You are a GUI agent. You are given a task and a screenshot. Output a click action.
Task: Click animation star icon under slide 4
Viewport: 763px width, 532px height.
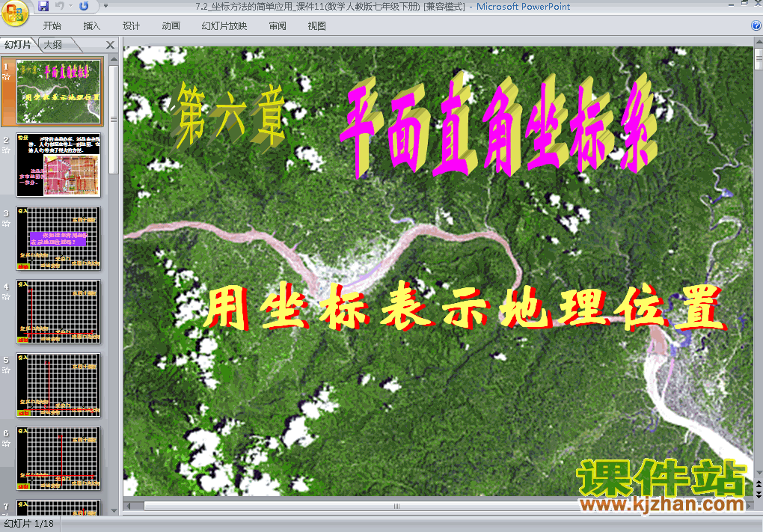[6, 297]
